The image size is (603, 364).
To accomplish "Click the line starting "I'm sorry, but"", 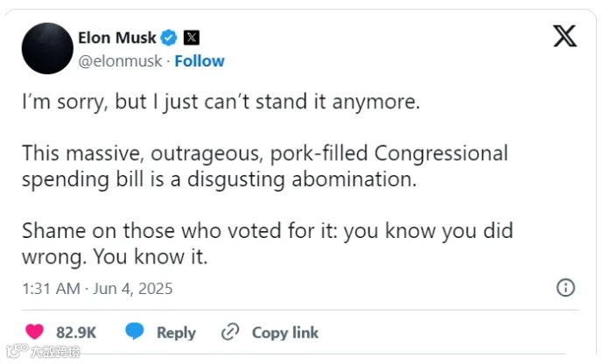I will click(221, 101).
